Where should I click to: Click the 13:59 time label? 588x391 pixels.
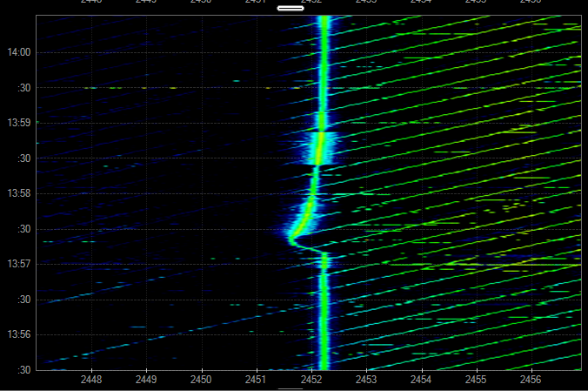click(19, 123)
